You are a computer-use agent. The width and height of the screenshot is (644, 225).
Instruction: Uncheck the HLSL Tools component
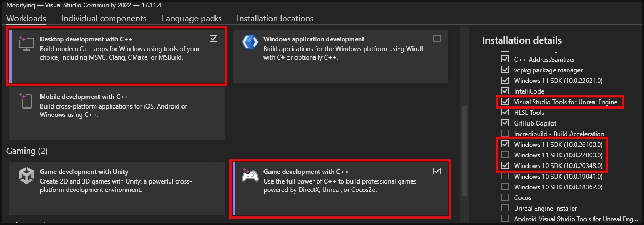(505, 113)
